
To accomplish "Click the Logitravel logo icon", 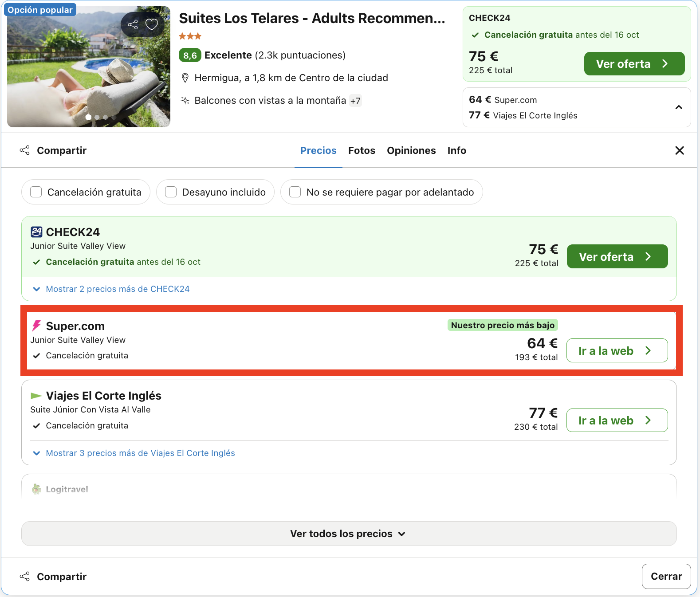I will pos(36,489).
